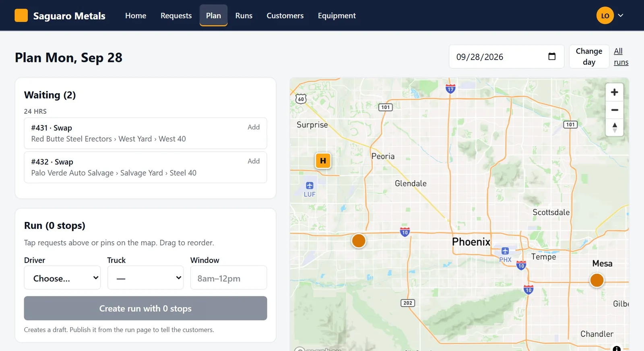Expand the user account menu chevron
This screenshot has height=351, width=644.
(x=621, y=16)
